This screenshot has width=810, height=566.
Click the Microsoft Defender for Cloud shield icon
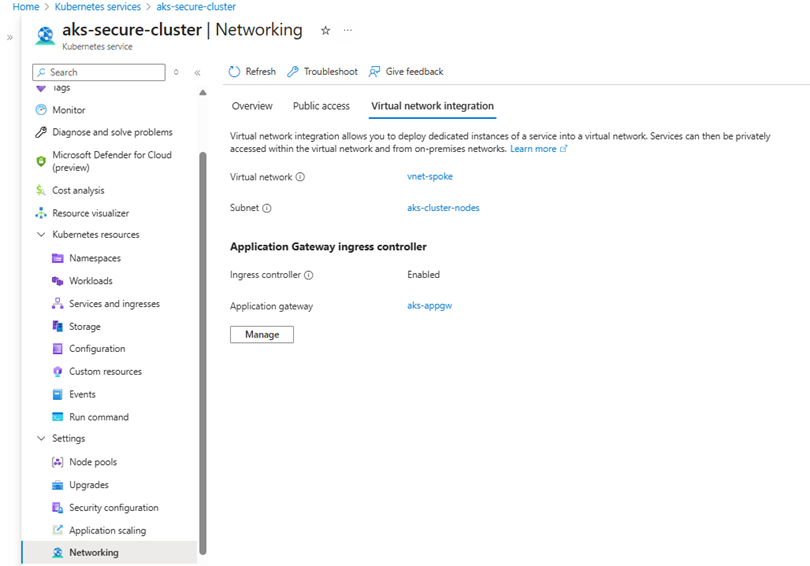[x=41, y=161]
